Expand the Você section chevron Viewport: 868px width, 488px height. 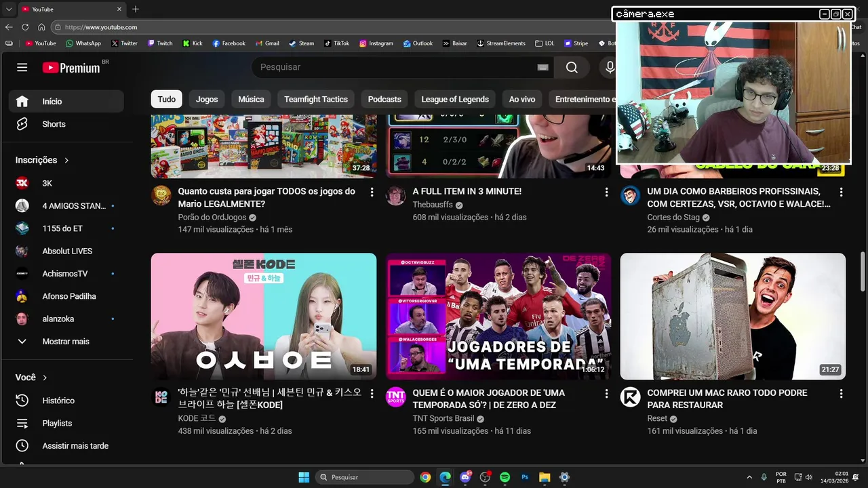tap(45, 378)
